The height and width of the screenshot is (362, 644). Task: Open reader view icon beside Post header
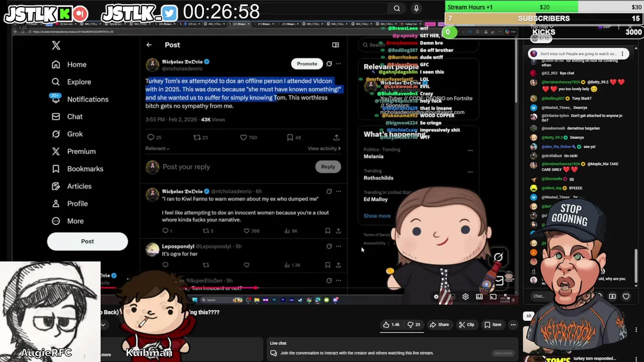point(336,45)
